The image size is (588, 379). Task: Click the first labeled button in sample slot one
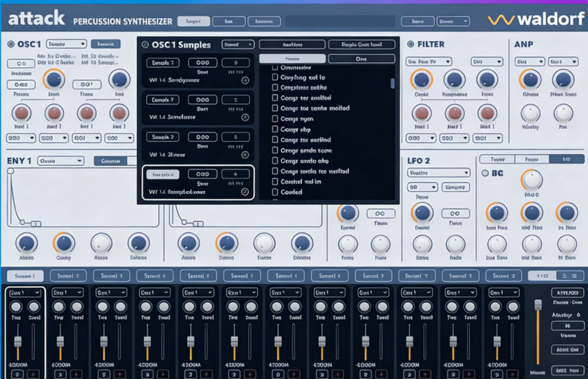click(163, 63)
